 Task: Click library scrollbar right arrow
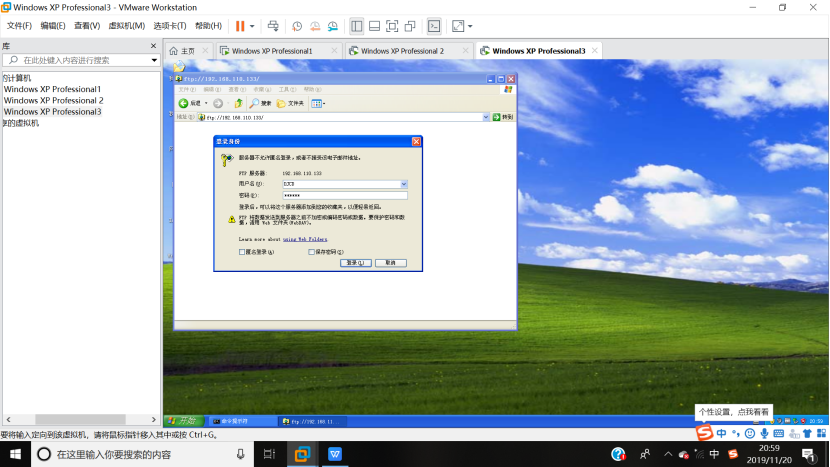point(154,419)
